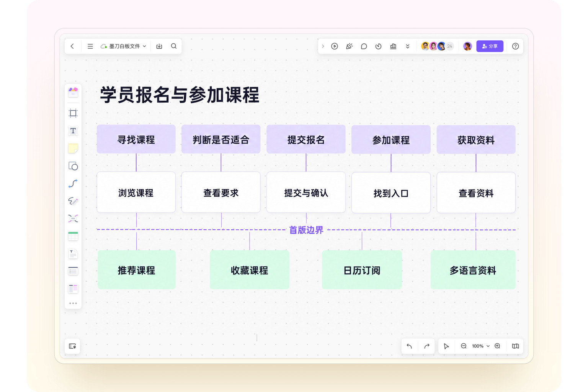The height and width of the screenshot is (392, 588).
Task: Click the 分享 share button
Action: coord(490,46)
